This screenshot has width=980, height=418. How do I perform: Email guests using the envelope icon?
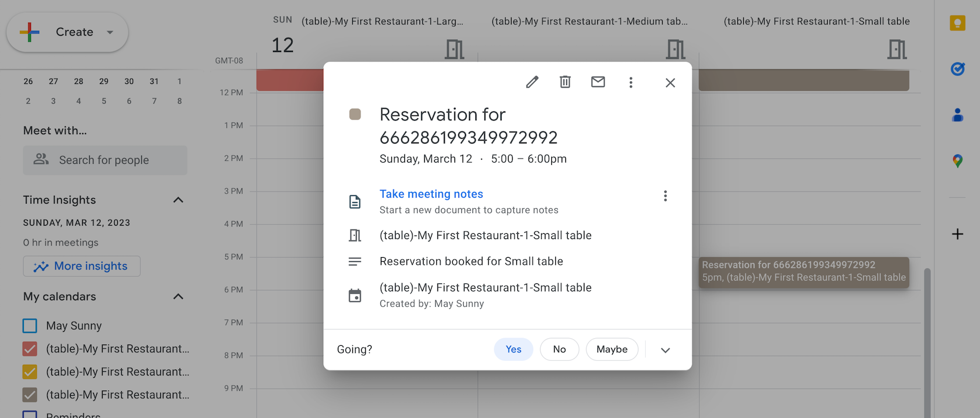point(598,82)
